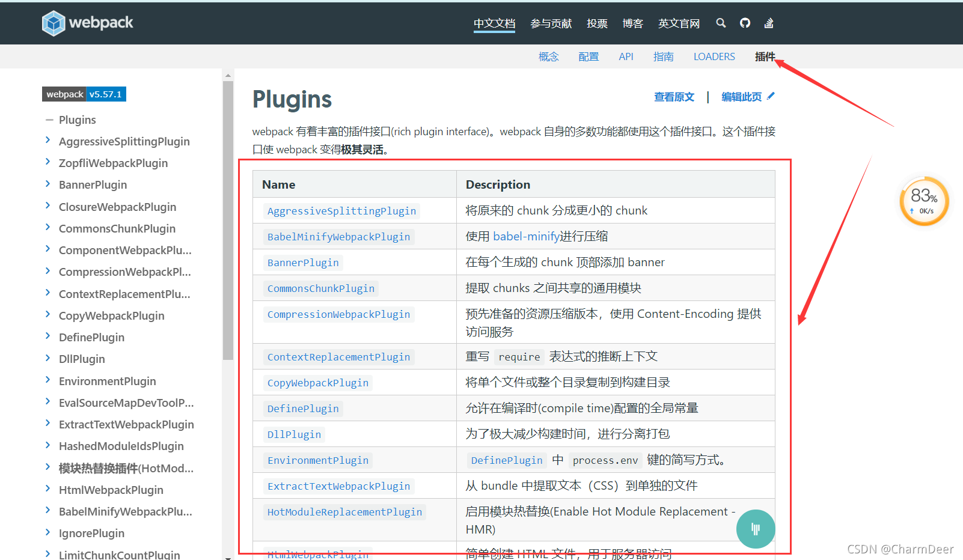
Task: Open BabelMinifyWebpackPlu... sidebar item
Action: (x=126, y=511)
